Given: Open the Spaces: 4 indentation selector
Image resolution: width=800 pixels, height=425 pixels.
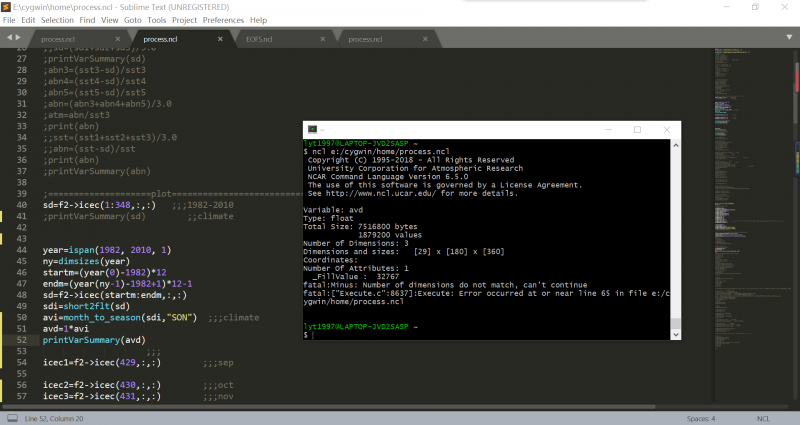Looking at the screenshot, I should (698, 418).
